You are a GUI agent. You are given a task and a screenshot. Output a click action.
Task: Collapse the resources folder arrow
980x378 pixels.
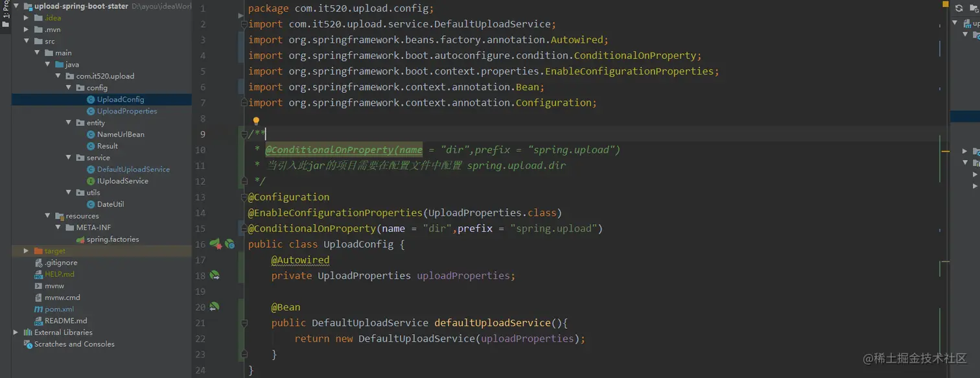click(47, 216)
